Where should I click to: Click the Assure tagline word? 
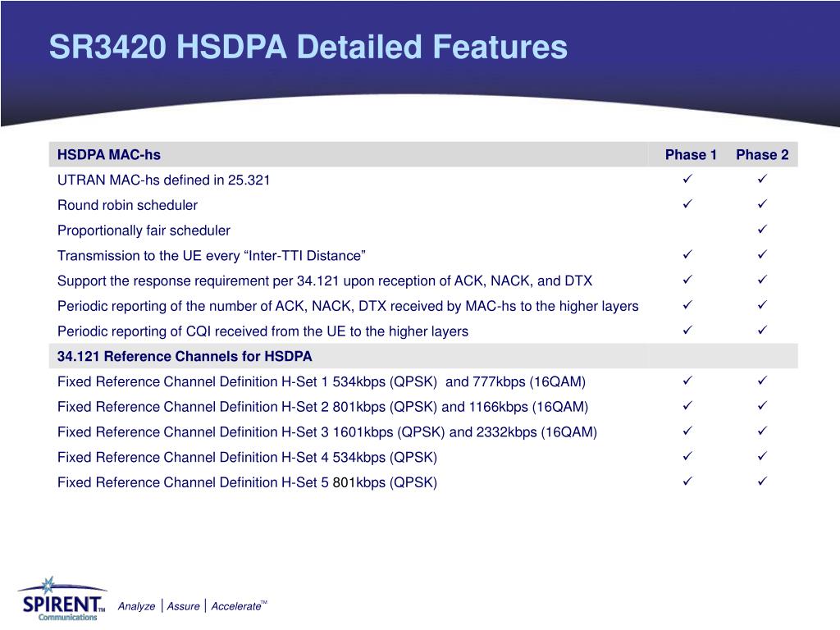183,606
